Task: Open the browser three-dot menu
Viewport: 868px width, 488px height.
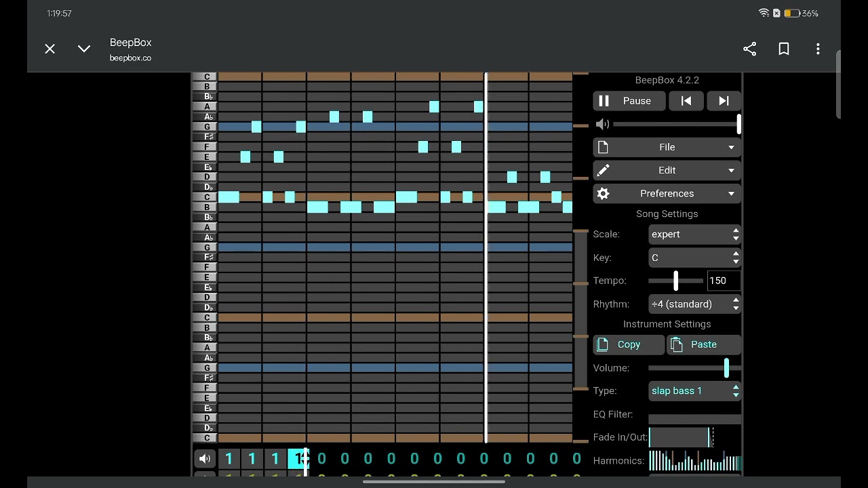Action: pyautogui.click(x=818, y=49)
